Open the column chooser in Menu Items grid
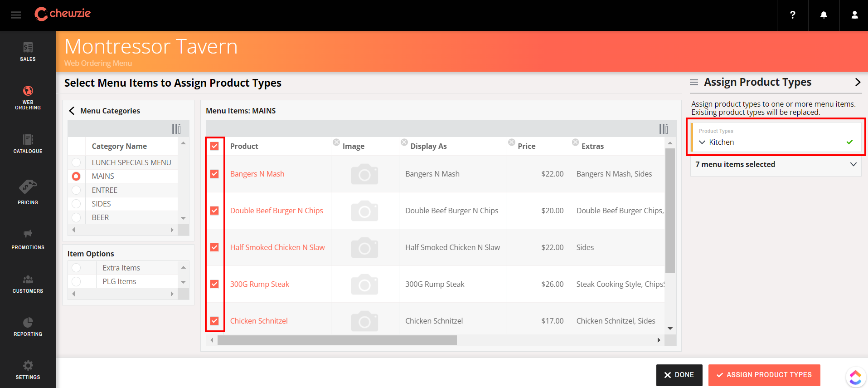The width and height of the screenshot is (868, 388). (663, 129)
